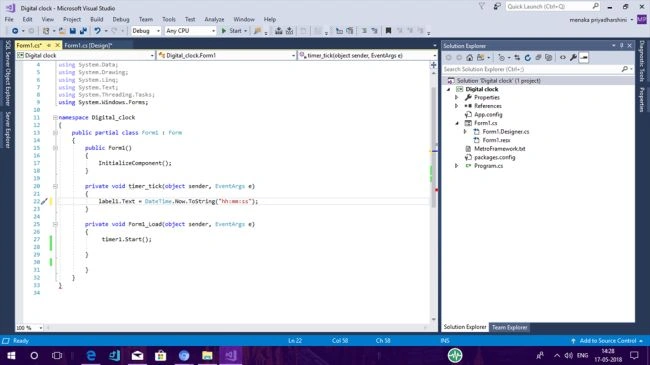Open the Analyze menu
Viewport: 650px width, 365px height.
pos(214,19)
